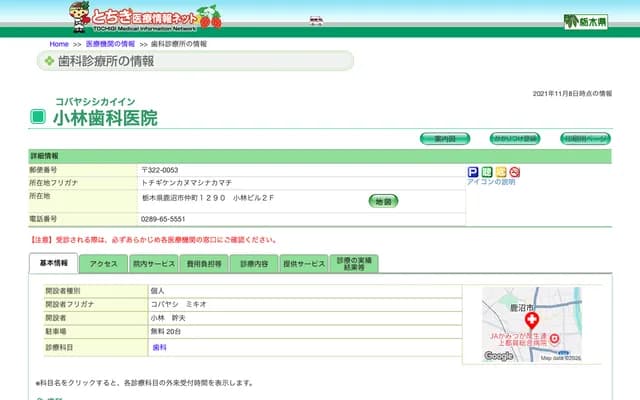This screenshot has height=400, width=640.
Task: Select the small ambulance icon in header
Action: [x=316, y=20]
